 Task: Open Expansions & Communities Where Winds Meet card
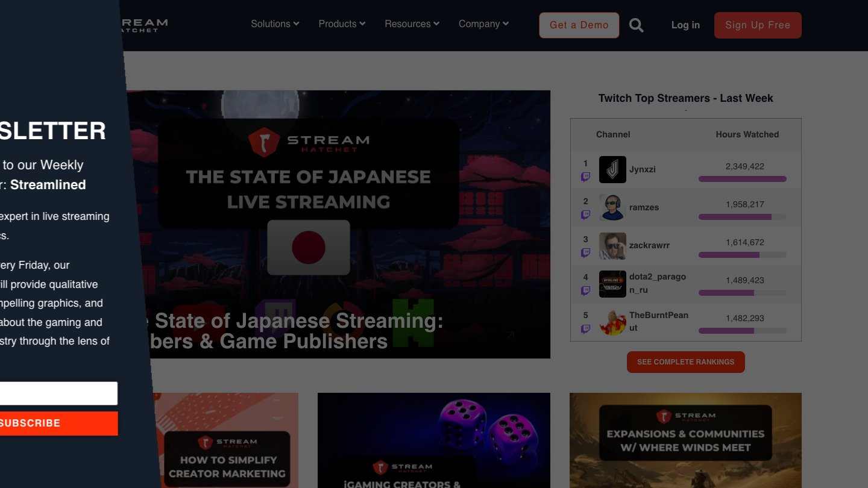[685, 440]
